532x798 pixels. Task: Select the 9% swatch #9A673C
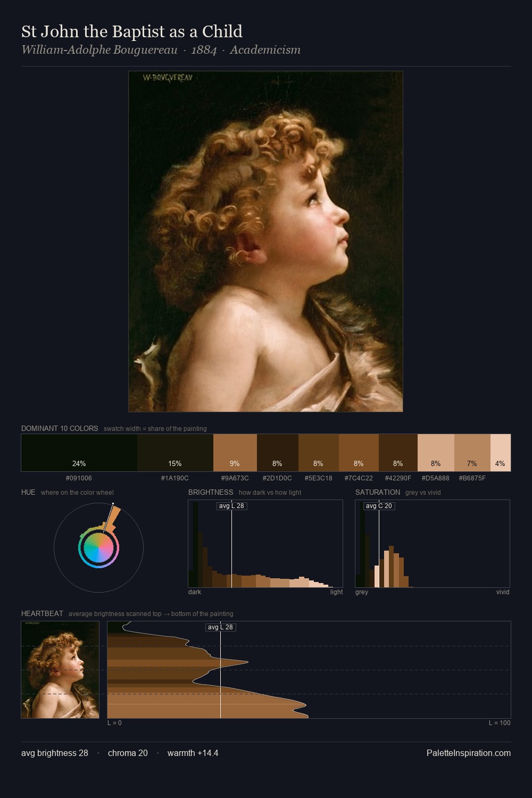click(x=235, y=453)
